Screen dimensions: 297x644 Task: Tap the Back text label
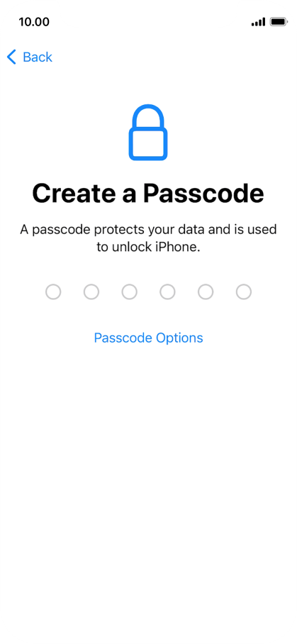pyautogui.click(x=38, y=57)
